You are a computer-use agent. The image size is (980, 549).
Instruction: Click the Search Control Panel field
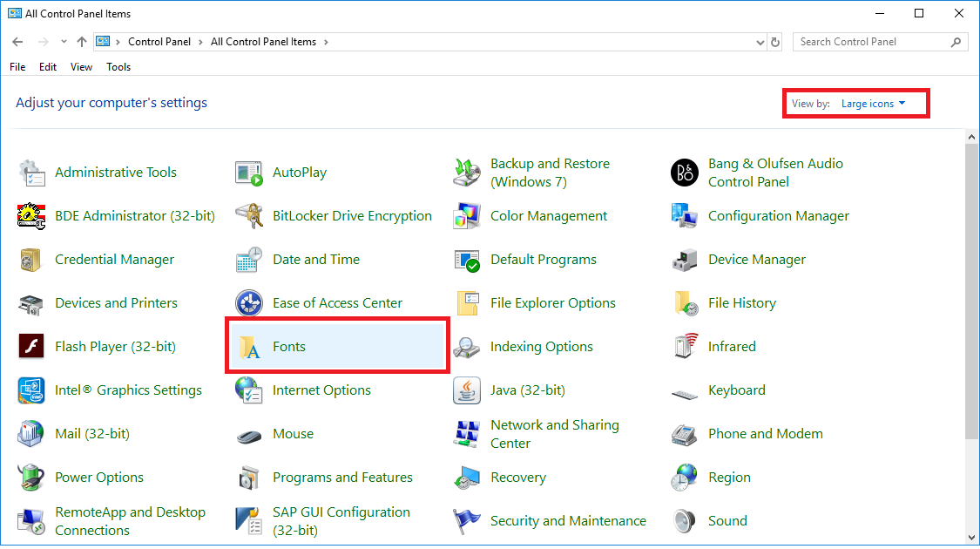click(x=881, y=42)
